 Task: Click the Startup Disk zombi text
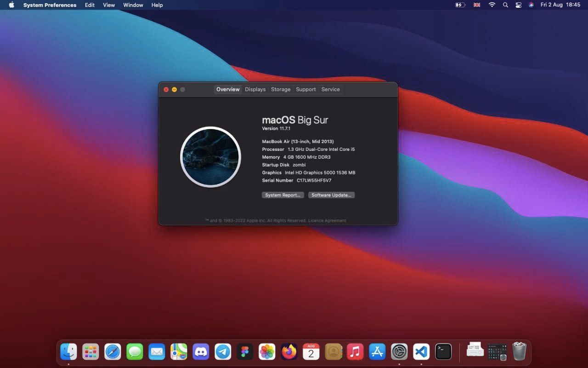click(284, 165)
